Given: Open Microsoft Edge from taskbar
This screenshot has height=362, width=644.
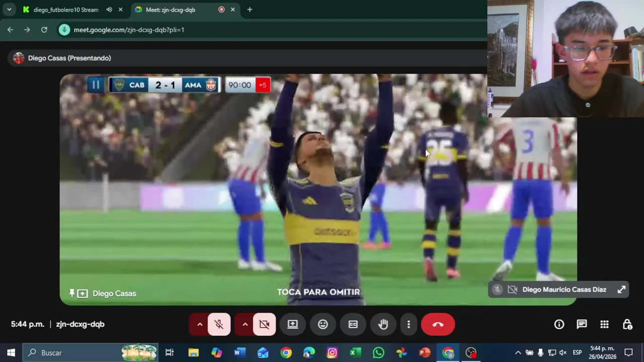Looking at the screenshot, I should click(309, 352).
